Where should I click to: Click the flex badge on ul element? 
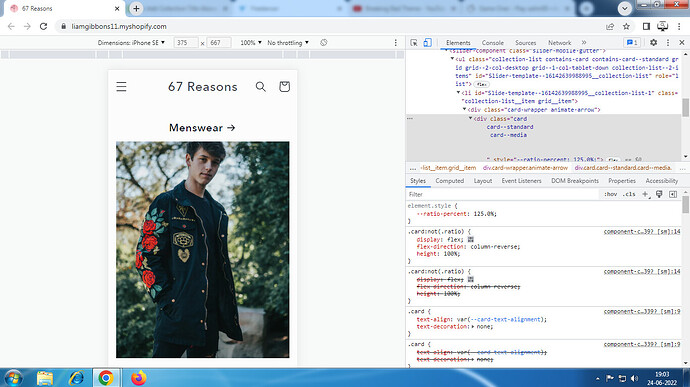[481, 84]
